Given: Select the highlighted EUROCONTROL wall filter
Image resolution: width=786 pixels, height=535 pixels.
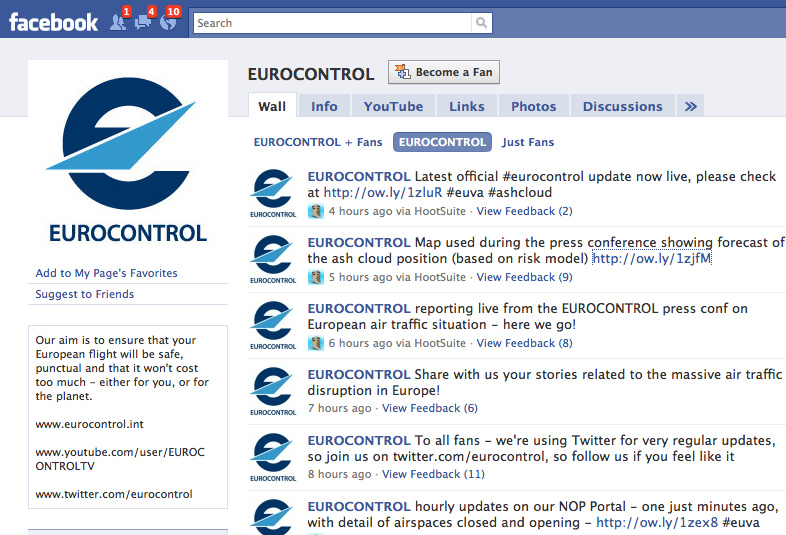Looking at the screenshot, I should (x=442, y=142).
